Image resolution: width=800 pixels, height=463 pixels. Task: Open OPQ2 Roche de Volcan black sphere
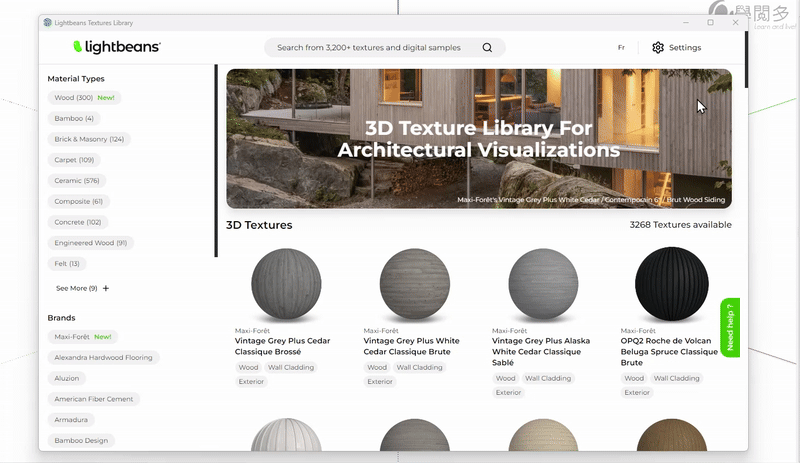click(671, 284)
